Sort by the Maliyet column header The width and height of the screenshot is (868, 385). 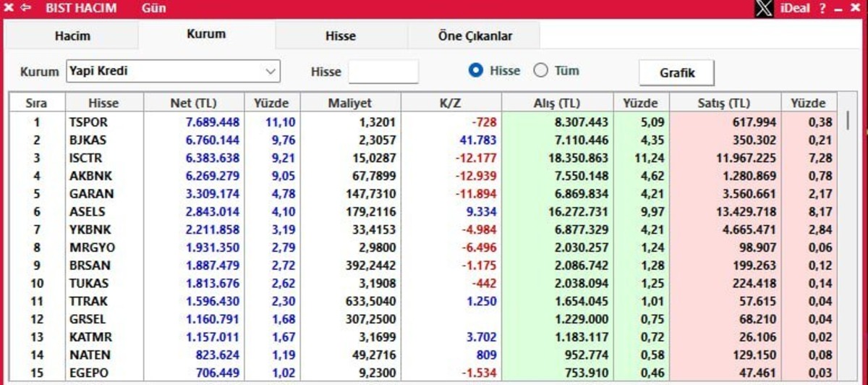coord(349,103)
